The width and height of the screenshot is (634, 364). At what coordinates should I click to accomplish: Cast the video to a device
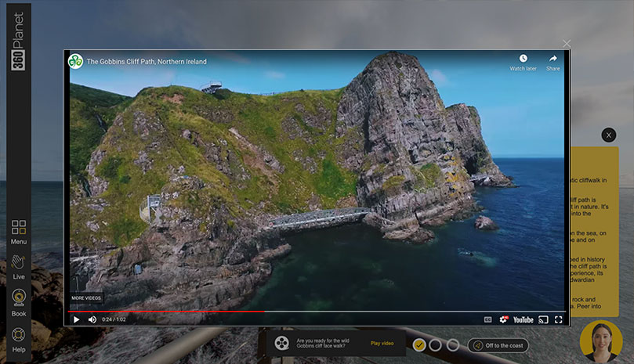pos(543,320)
